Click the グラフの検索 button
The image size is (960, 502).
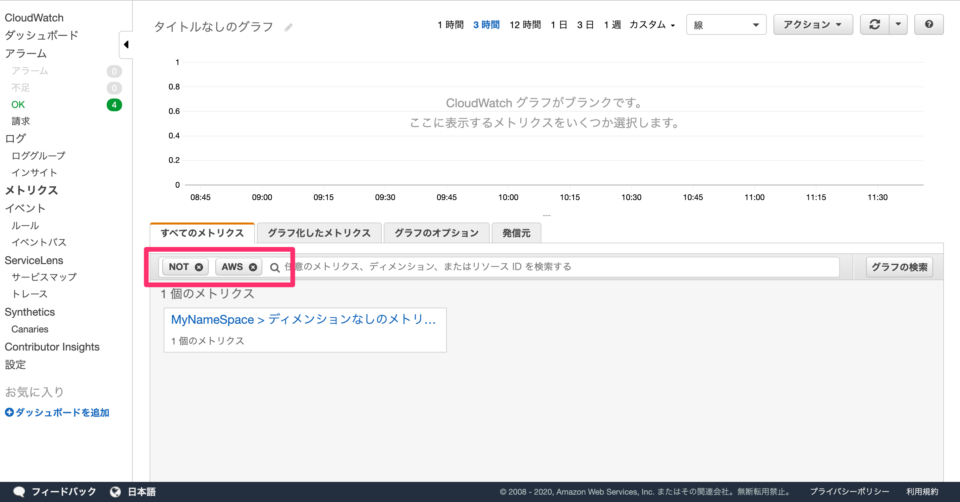899,267
